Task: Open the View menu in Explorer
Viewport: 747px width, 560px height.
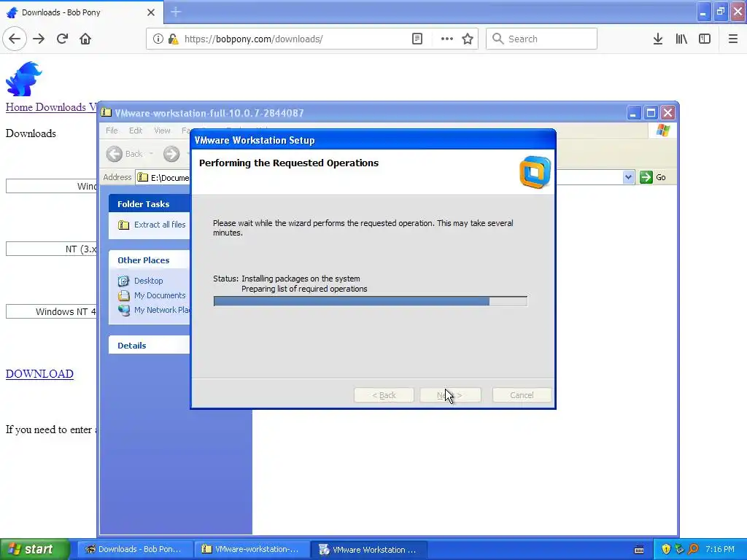Action: [x=162, y=131]
